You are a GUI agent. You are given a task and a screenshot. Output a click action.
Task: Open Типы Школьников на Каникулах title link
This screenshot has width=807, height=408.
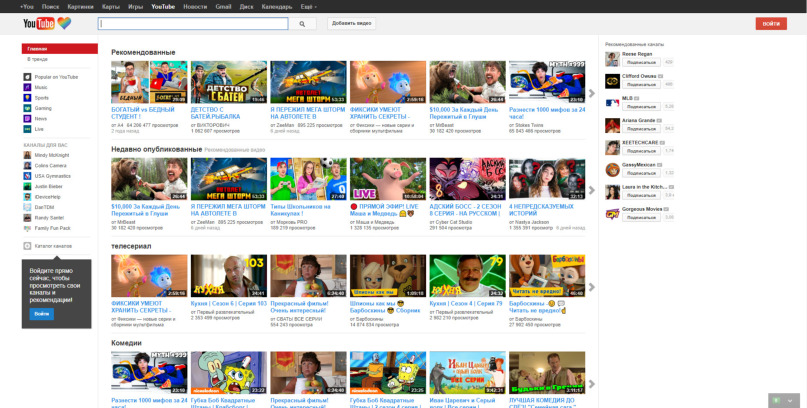(301, 210)
